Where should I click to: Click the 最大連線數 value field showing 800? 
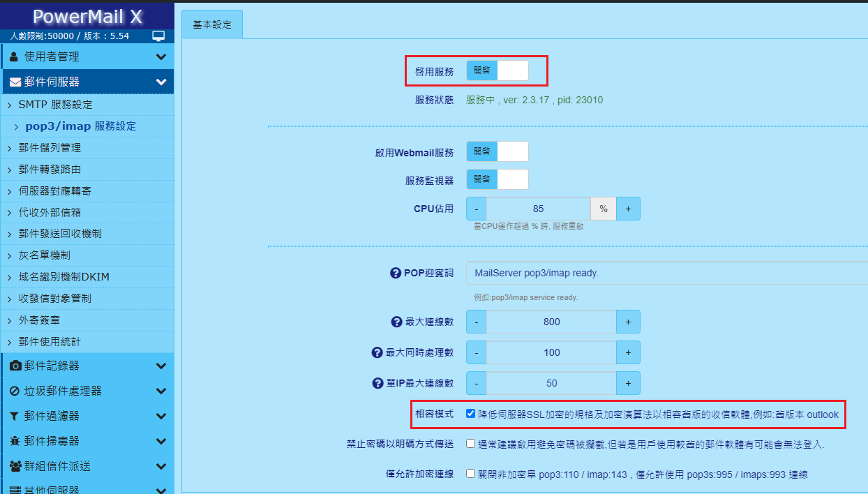point(551,322)
